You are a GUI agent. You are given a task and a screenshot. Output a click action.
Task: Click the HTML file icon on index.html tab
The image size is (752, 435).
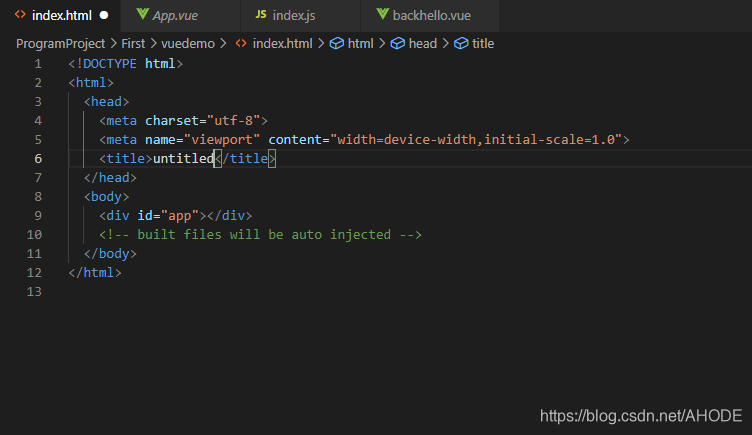(x=20, y=15)
